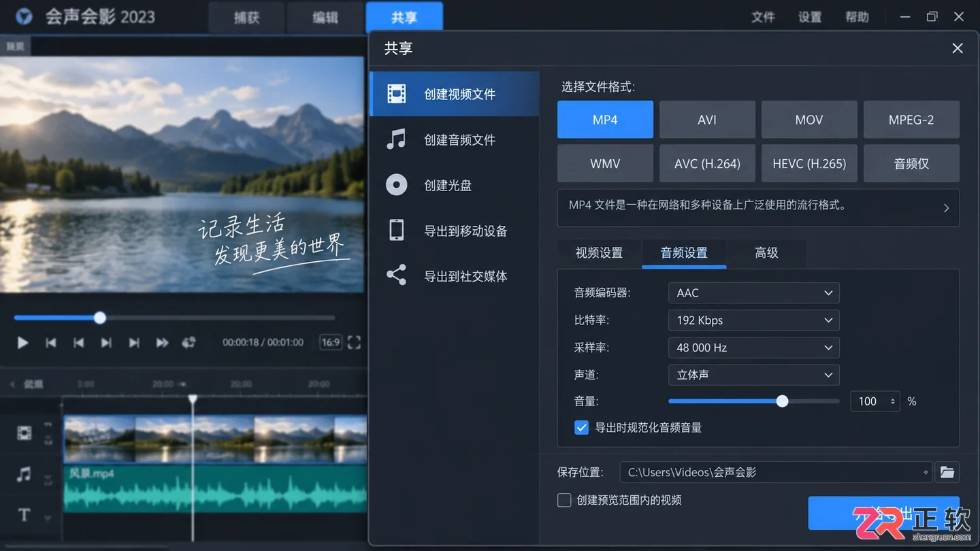This screenshot has height=551, width=980.
Task: Close the 共享 dialog with the X
Action: click(x=958, y=48)
